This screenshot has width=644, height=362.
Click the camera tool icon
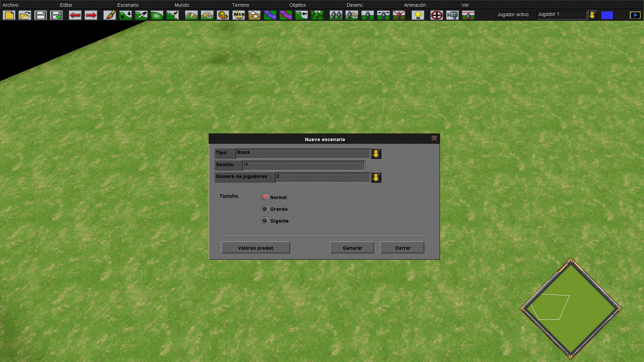452,15
